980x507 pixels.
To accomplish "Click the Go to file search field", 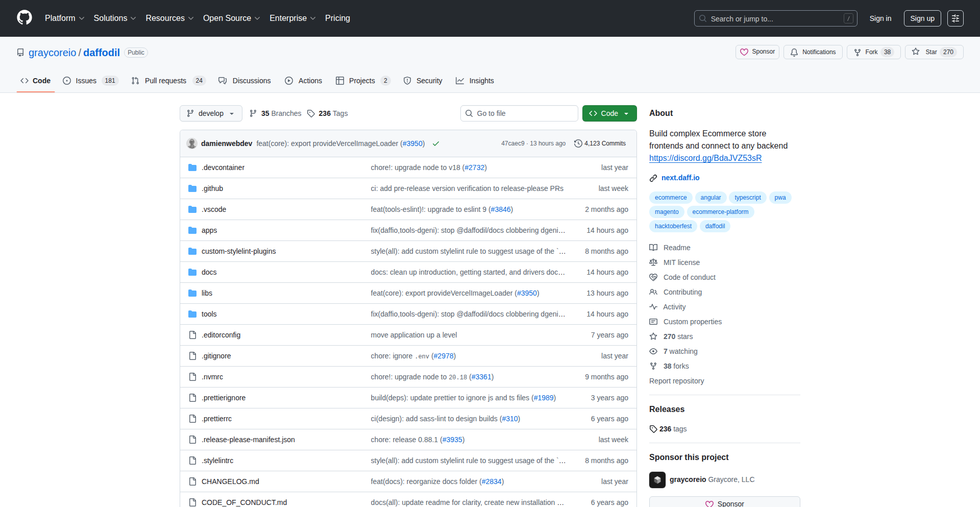I will pos(519,113).
